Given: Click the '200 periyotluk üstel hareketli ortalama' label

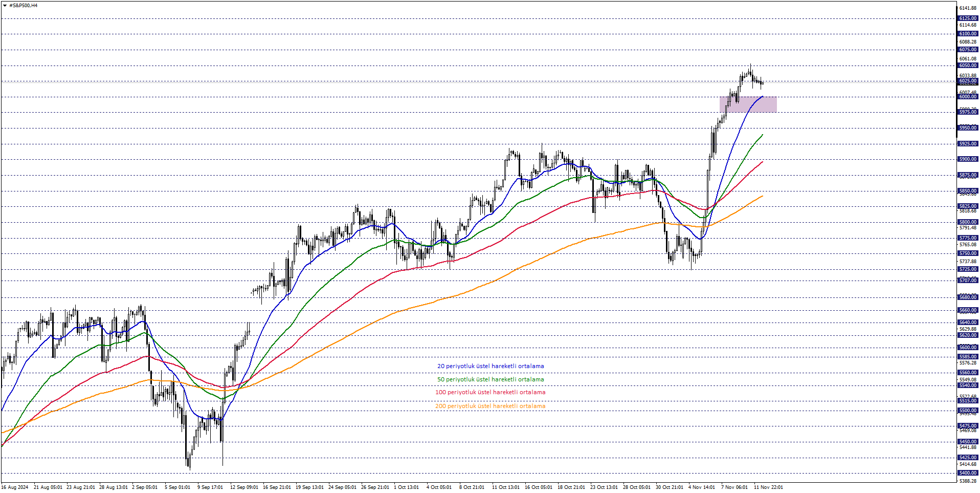Looking at the screenshot, I should click(490, 406).
